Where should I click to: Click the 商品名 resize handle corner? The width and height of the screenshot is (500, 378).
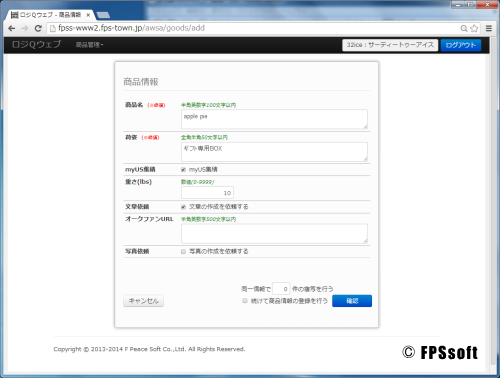pyautogui.click(x=365, y=126)
